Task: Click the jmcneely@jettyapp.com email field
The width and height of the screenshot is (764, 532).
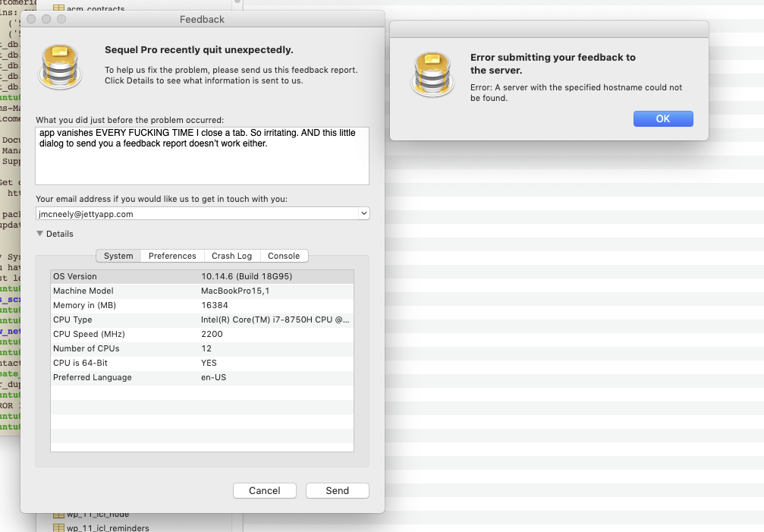Action: [190, 213]
